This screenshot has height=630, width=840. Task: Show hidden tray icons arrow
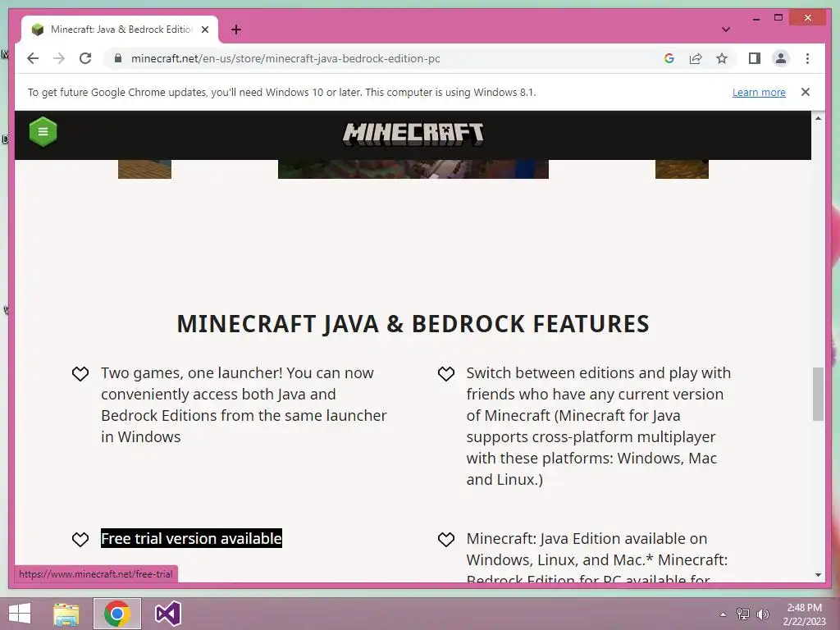[723, 614]
